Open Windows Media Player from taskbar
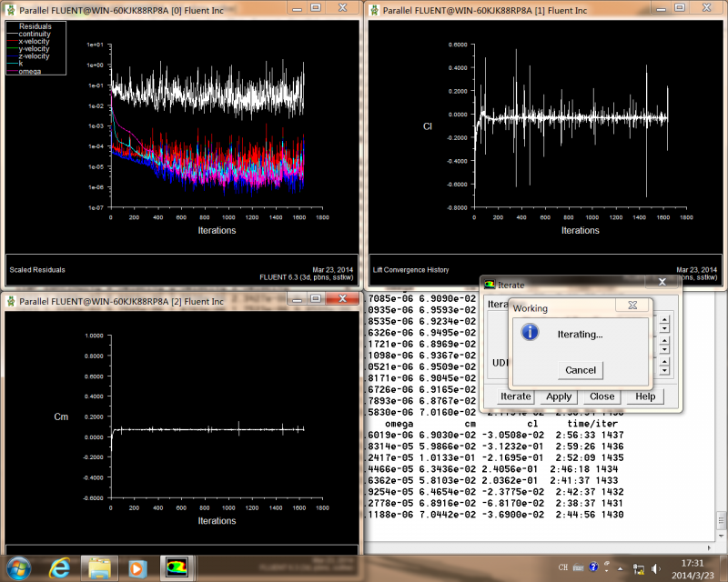 (x=137, y=568)
